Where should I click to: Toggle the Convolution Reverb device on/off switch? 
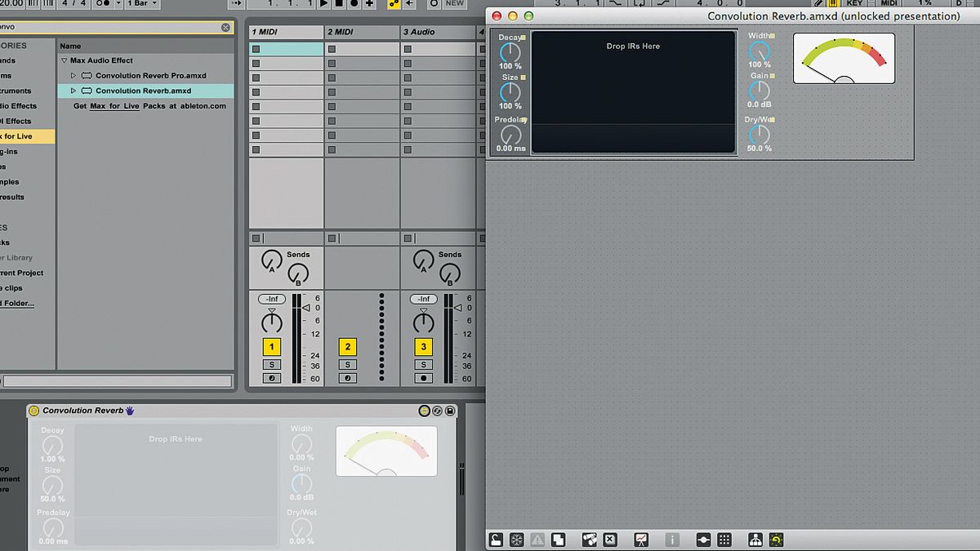pos(34,410)
